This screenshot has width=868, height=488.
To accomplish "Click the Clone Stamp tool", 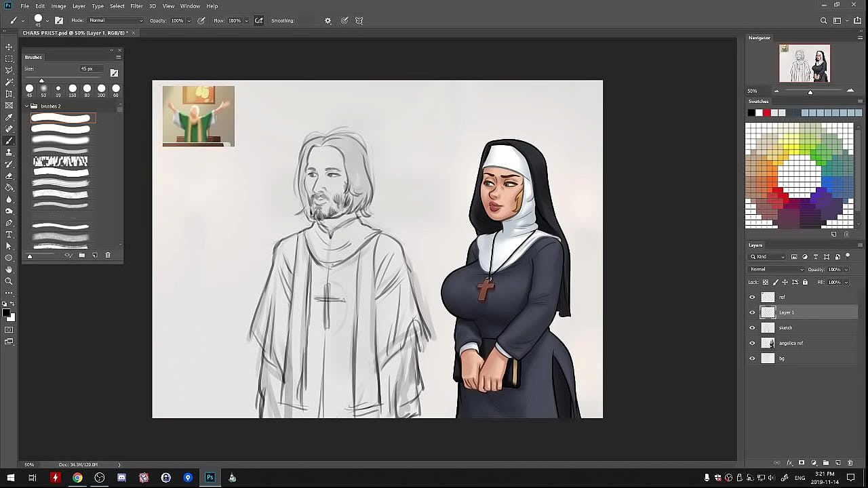I will point(9,152).
